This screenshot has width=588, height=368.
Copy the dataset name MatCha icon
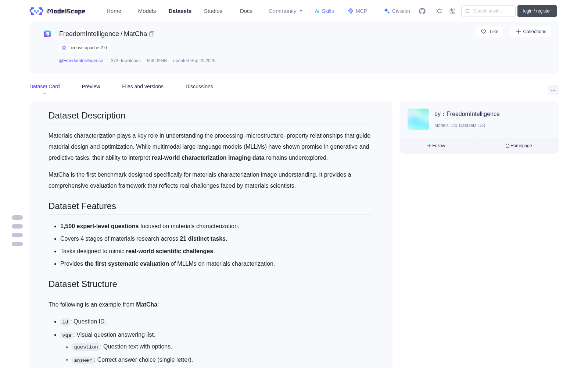point(152,34)
